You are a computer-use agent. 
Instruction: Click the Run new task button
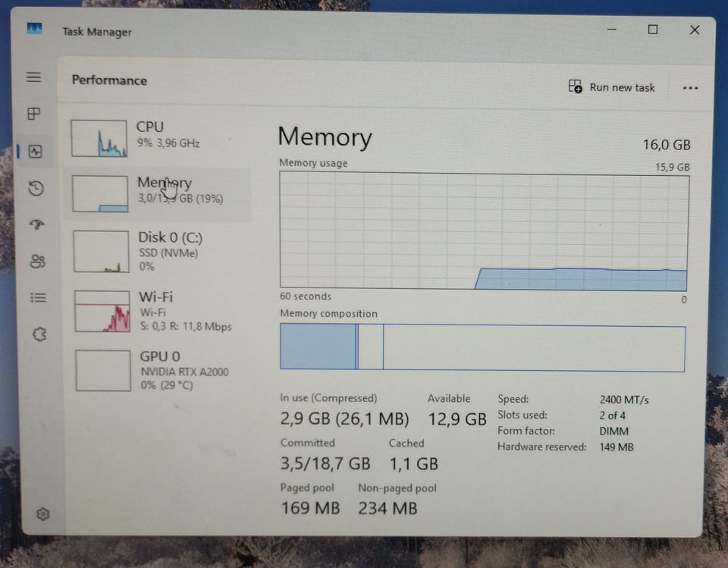pos(611,87)
